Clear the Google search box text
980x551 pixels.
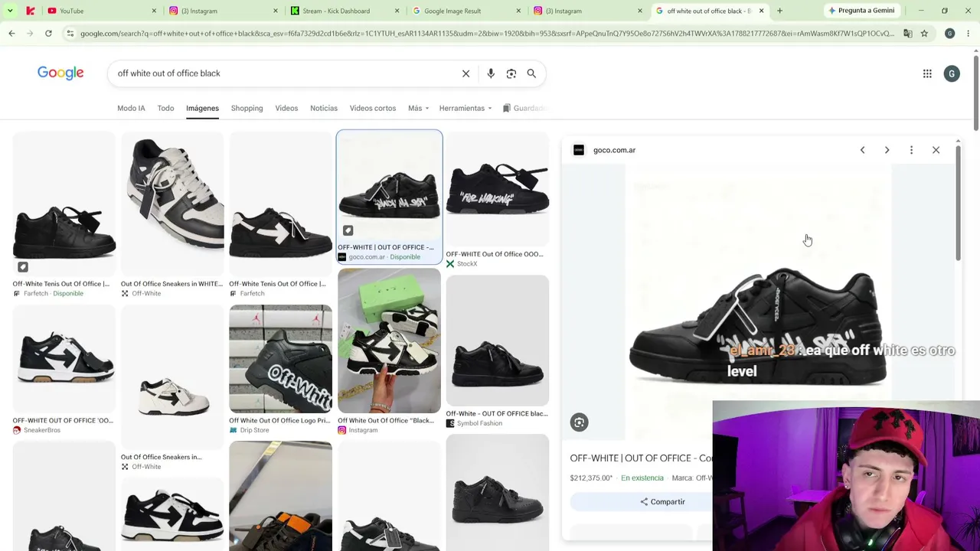[465, 73]
